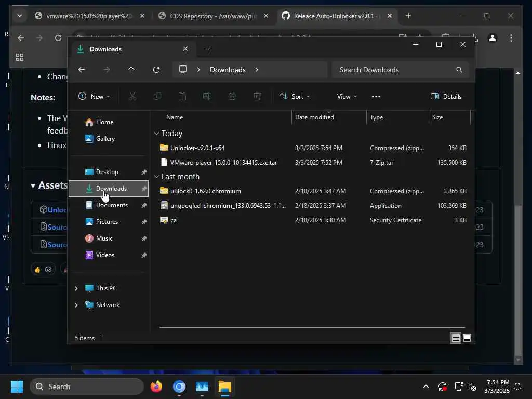
Task: Collapse the Last month group
Action: (x=156, y=177)
